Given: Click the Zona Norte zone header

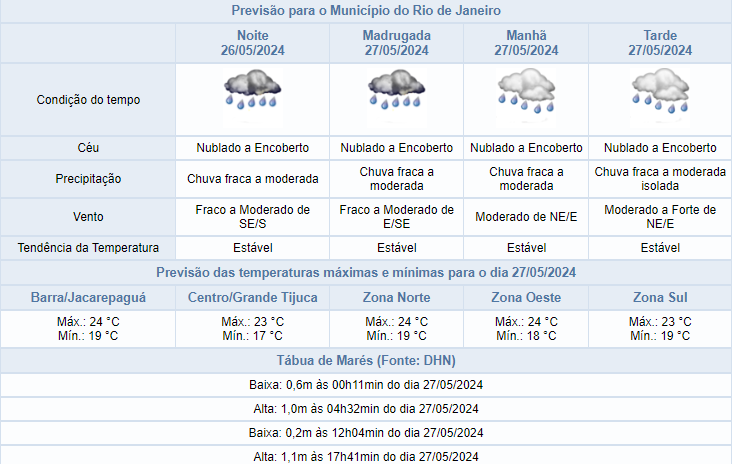Looking at the screenshot, I should coord(396,298).
